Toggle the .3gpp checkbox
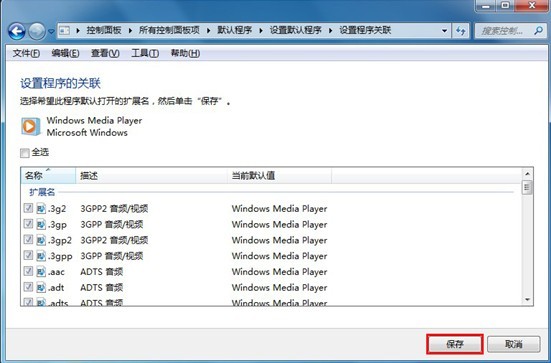The image size is (551, 363). (x=28, y=255)
